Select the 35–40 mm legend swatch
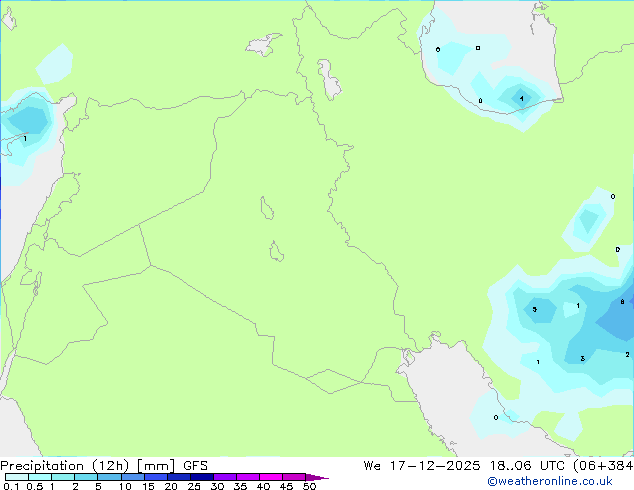Image resolution: width=634 pixels, height=490 pixels. coord(247,477)
